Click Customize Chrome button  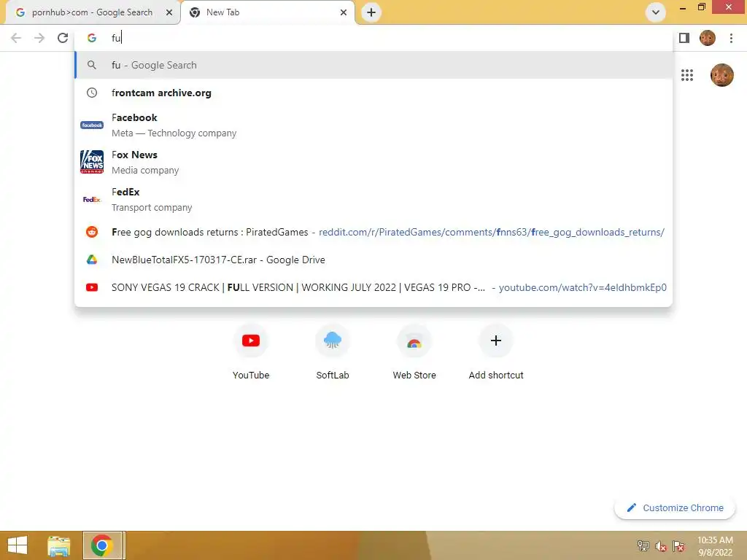pos(675,508)
